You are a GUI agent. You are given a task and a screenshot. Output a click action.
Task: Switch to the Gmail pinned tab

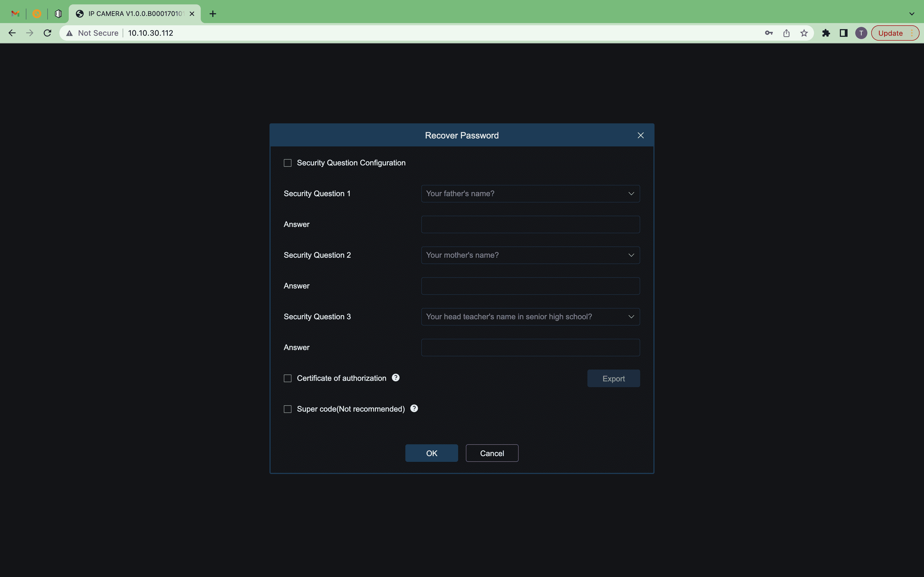15,14
